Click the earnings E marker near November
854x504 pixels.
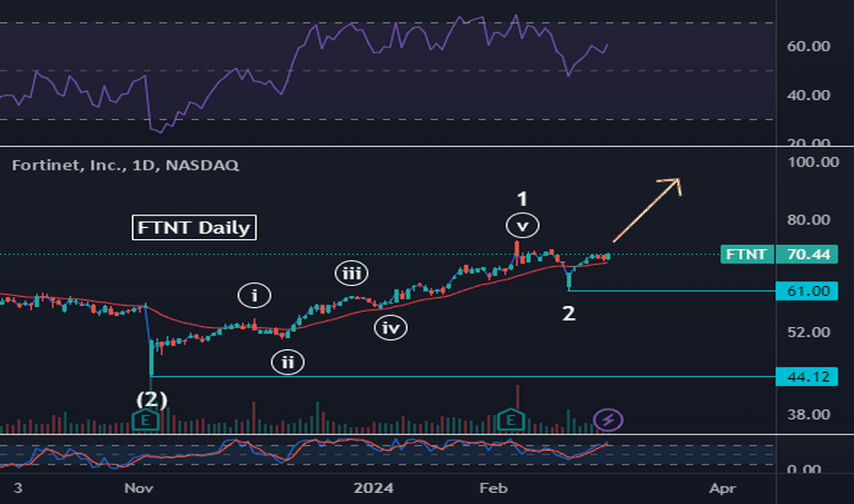(146, 420)
